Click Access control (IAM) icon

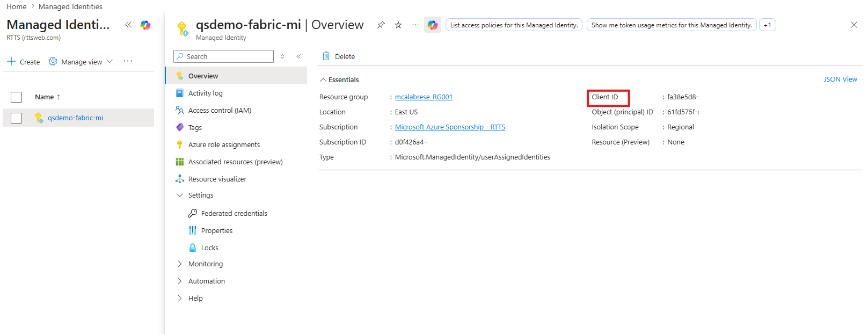pos(180,110)
